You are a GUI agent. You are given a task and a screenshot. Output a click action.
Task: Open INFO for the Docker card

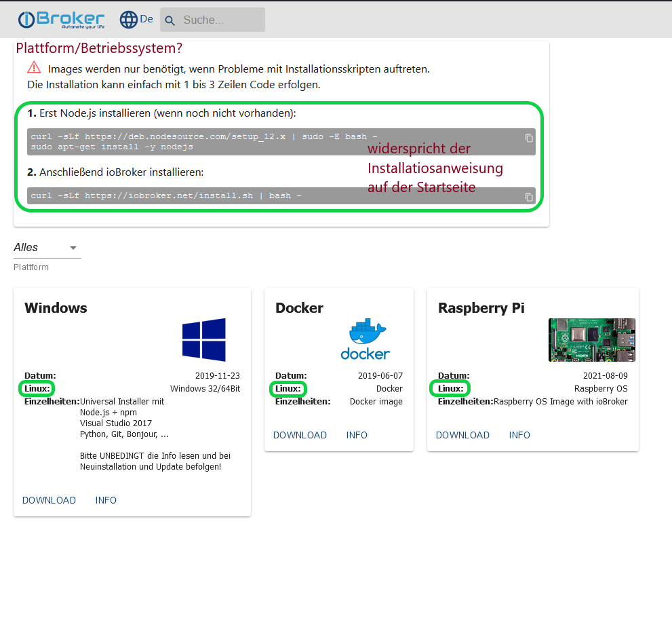[357, 435]
